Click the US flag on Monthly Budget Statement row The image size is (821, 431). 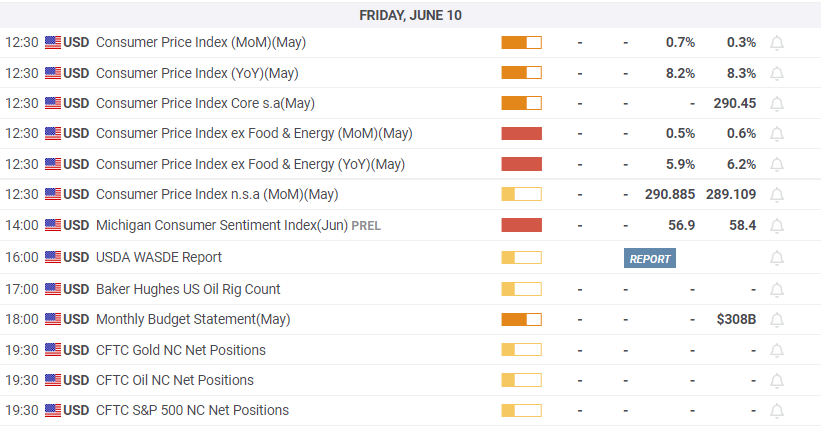pyautogui.click(x=53, y=320)
